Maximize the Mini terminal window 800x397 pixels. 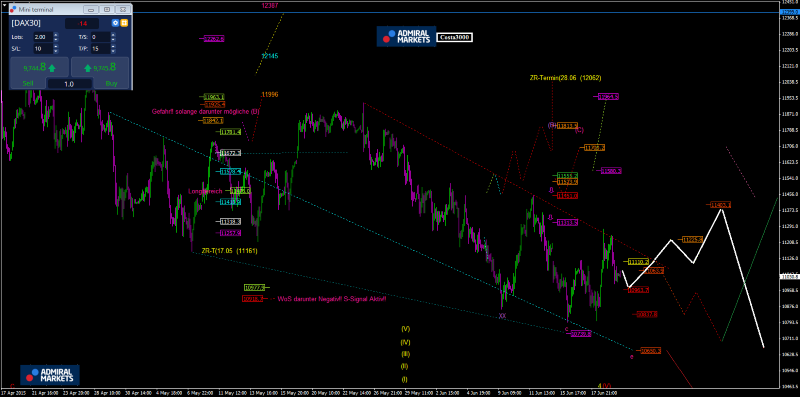click(x=107, y=9)
